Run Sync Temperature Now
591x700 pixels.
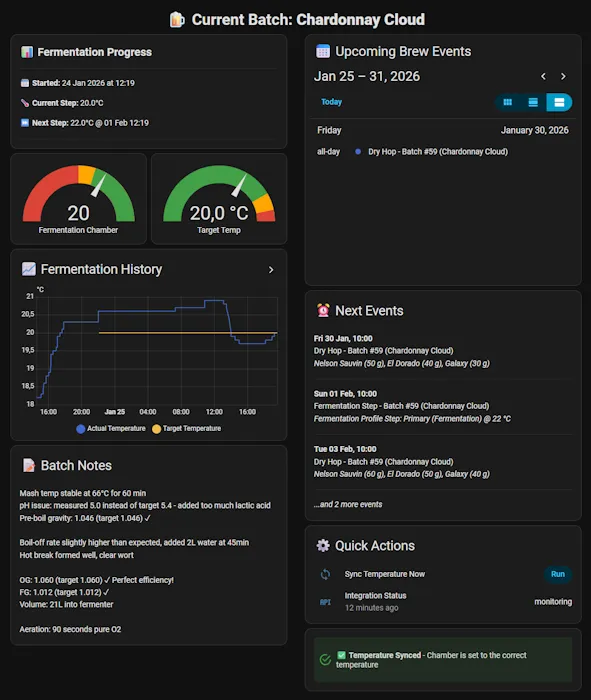click(558, 574)
